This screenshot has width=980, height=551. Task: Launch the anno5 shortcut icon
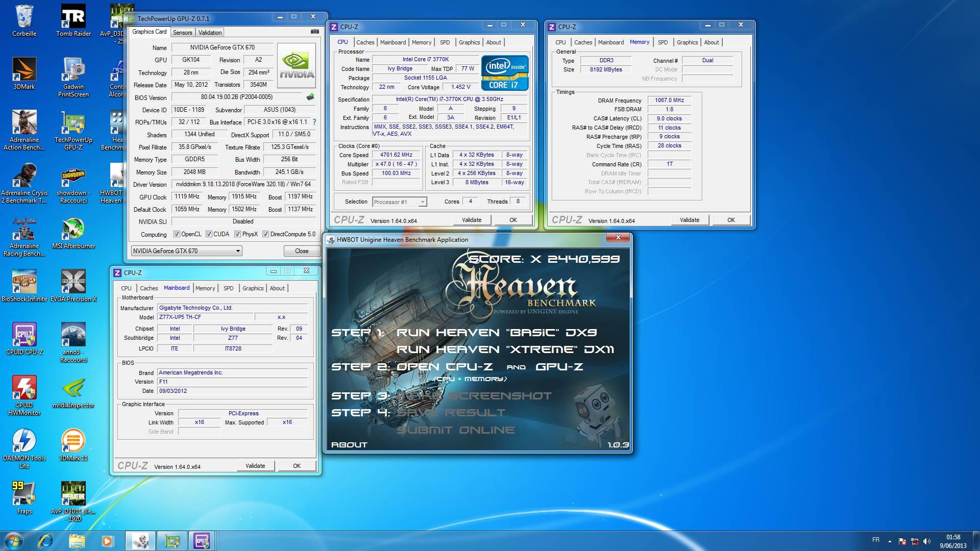[x=73, y=343]
